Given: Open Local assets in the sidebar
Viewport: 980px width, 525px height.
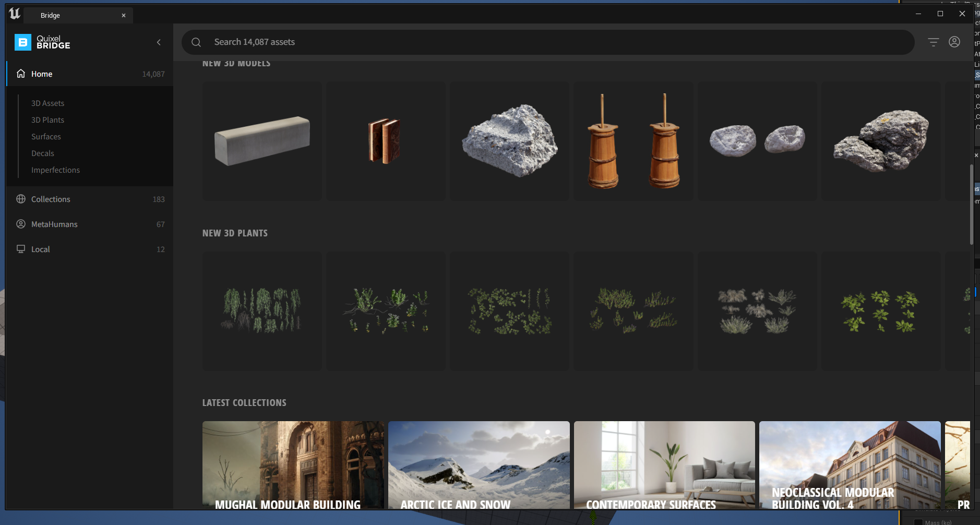Looking at the screenshot, I should [90, 249].
